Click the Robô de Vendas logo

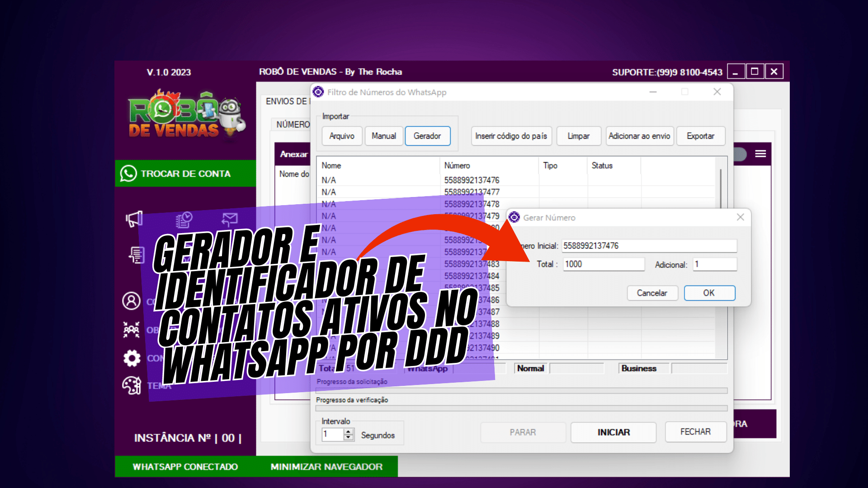[187, 114]
